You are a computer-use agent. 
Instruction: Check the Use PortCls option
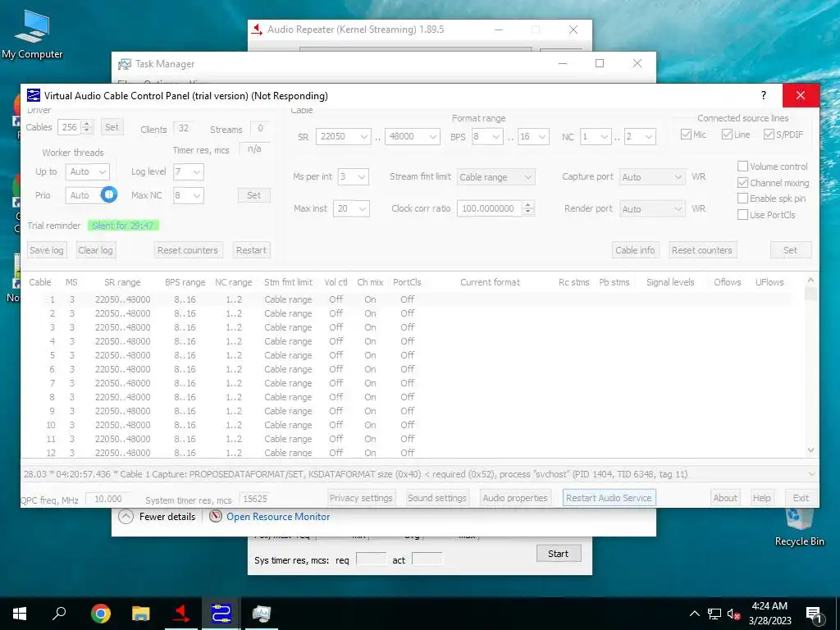click(742, 215)
